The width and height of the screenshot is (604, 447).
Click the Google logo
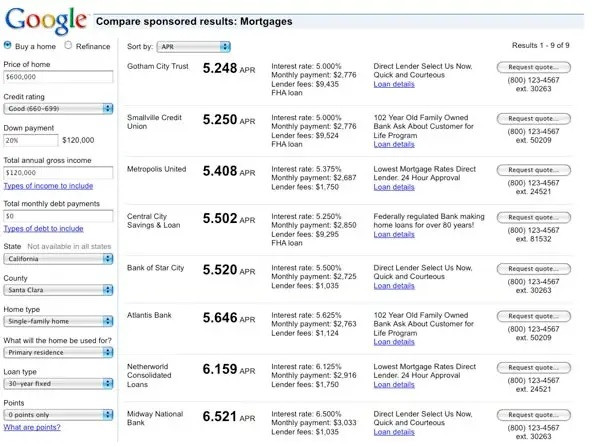click(43, 19)
